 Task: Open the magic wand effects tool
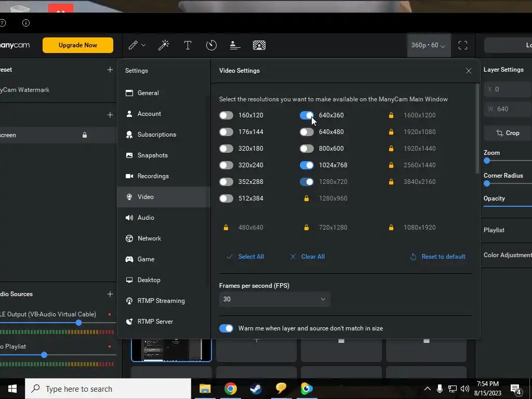pos(164,45)
